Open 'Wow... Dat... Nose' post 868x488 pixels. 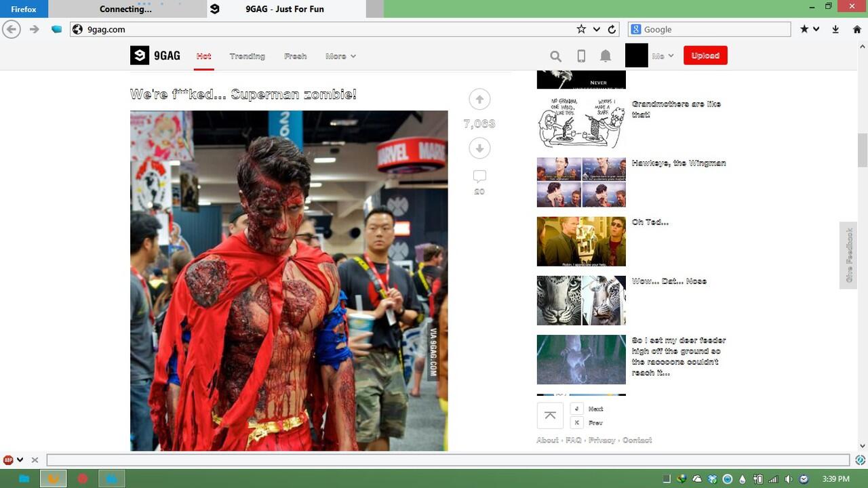point(669,281)
